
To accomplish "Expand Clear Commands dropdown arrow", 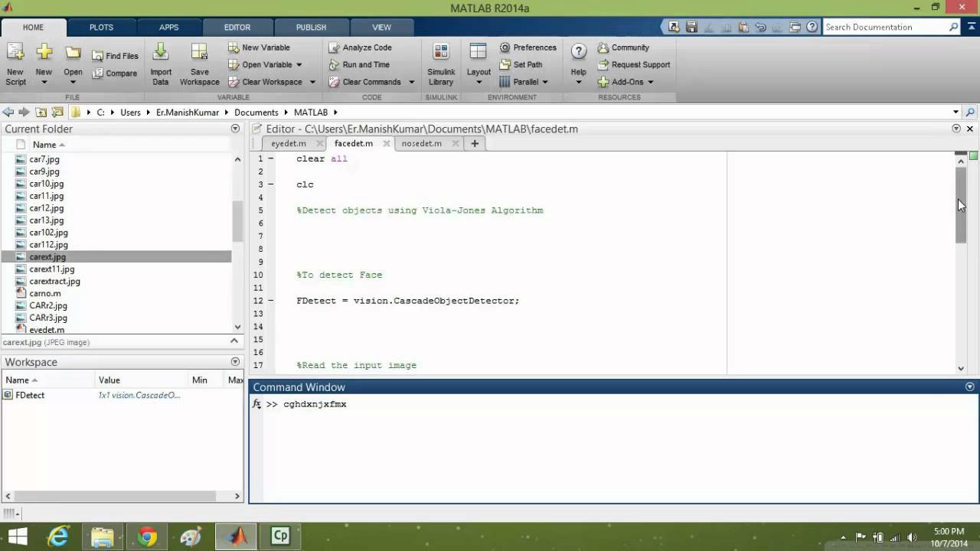I will click(x=411, y=82).
